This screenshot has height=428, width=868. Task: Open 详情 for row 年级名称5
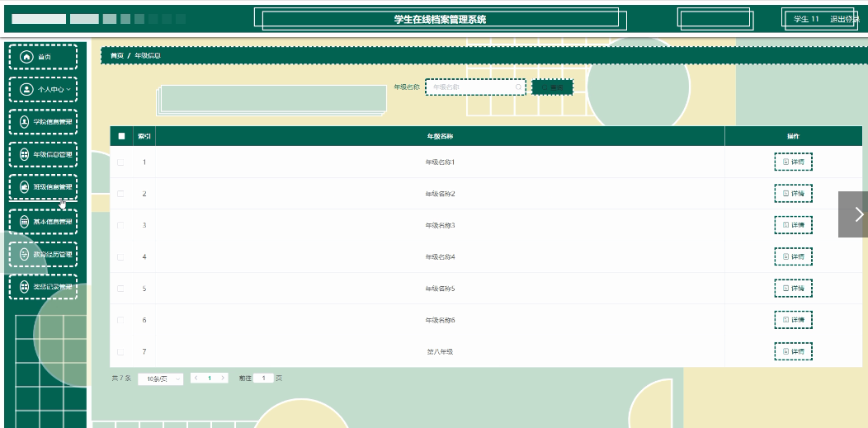pos(793,289)
